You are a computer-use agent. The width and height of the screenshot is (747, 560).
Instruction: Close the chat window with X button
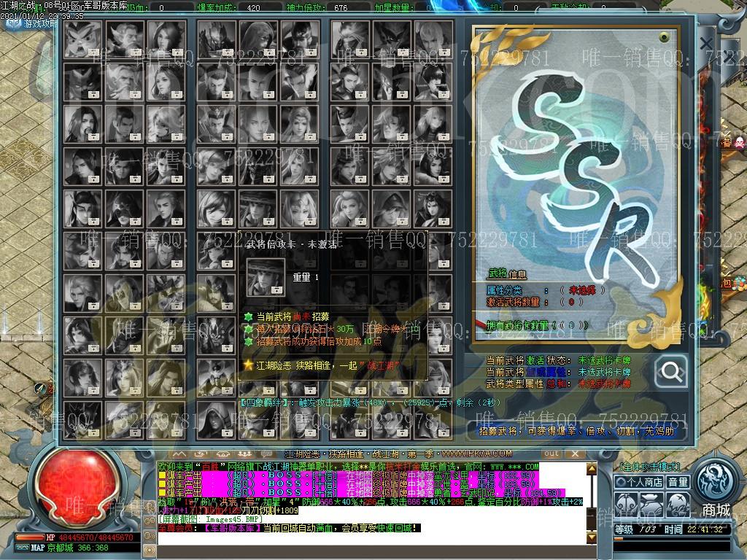pyautogui.click(x=573, y=454)
